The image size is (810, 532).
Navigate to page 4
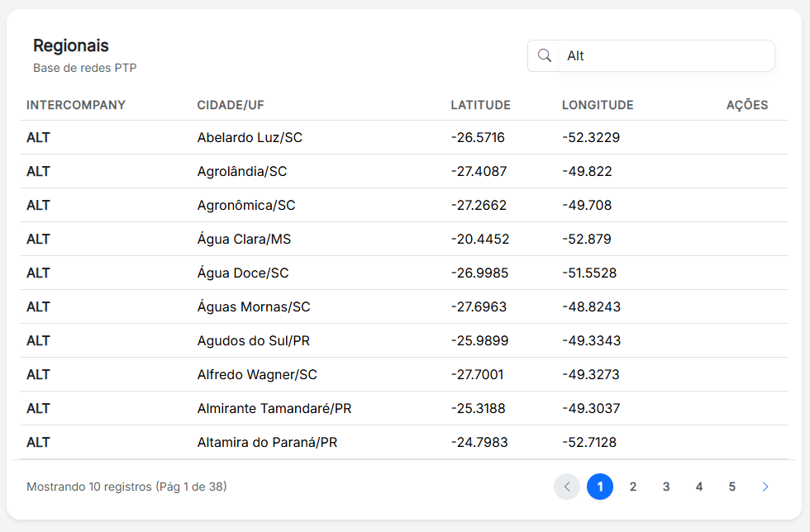click(699, 487)
